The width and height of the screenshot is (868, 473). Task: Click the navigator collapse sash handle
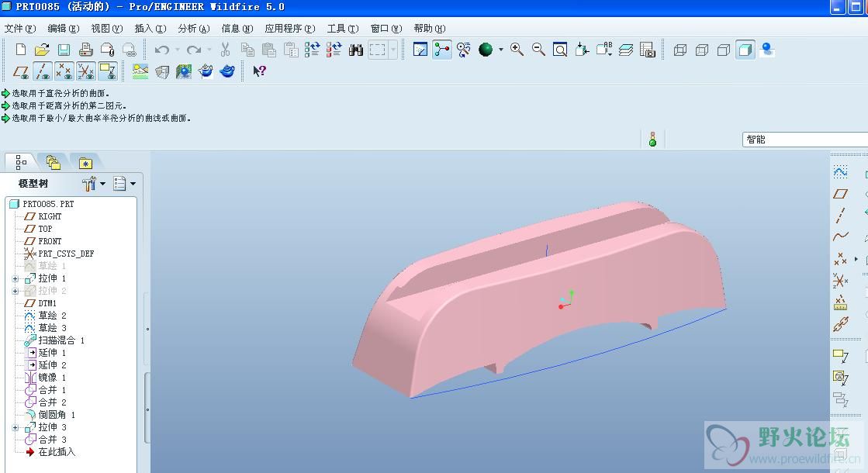(x=147, y=330)
